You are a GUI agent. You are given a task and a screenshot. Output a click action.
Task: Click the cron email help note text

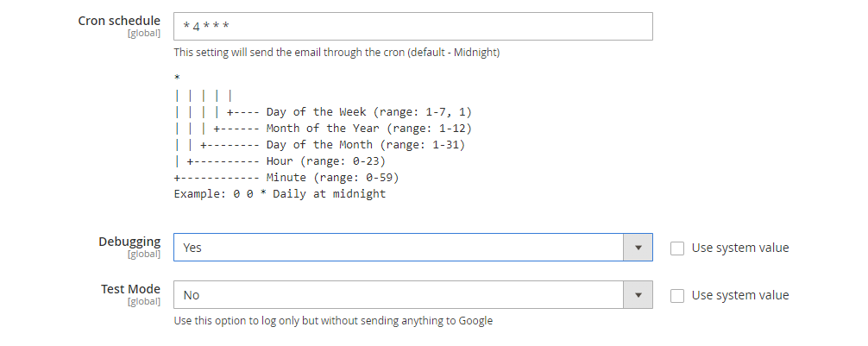pyautogui.click(x=337, y=53)
